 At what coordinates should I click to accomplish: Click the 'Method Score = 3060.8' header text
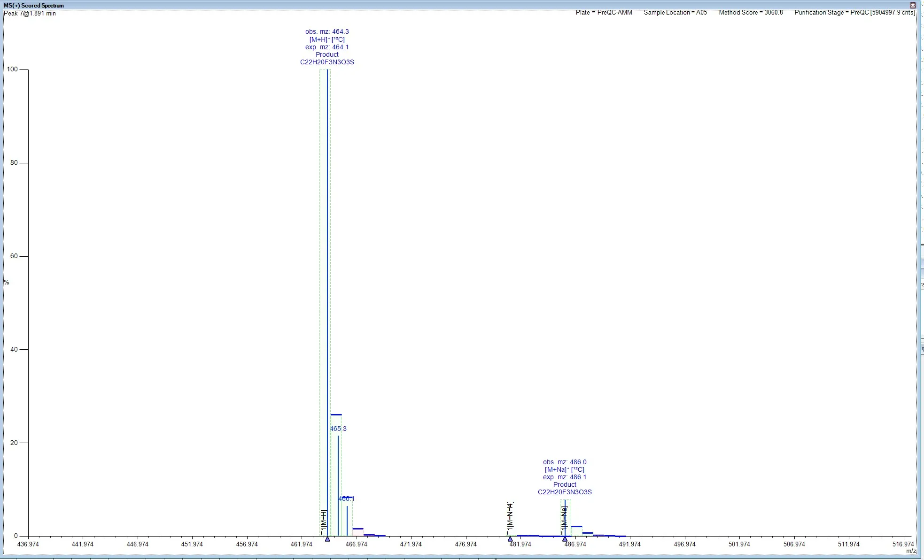click(x=751, y=13)
